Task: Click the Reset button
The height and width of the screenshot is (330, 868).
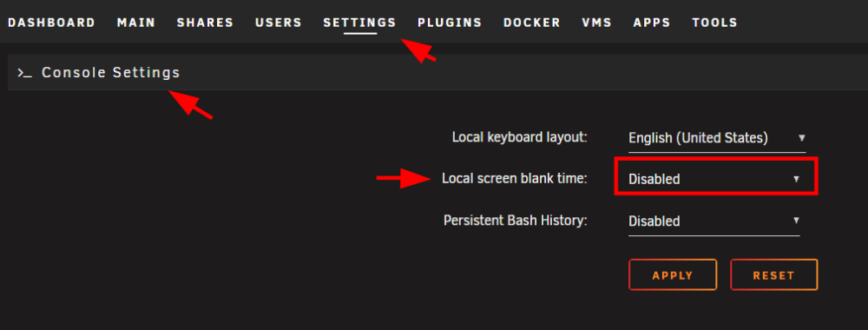Action: tap(773, 275)
